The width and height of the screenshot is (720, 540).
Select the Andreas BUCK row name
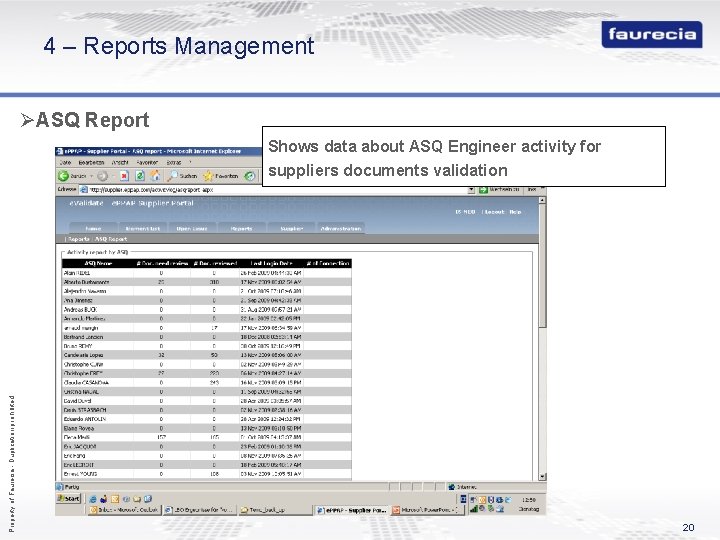click(80, 309)
